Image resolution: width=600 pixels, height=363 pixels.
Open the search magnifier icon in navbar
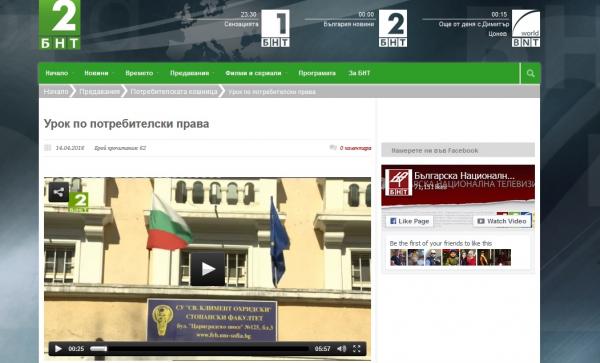[530, 73]
